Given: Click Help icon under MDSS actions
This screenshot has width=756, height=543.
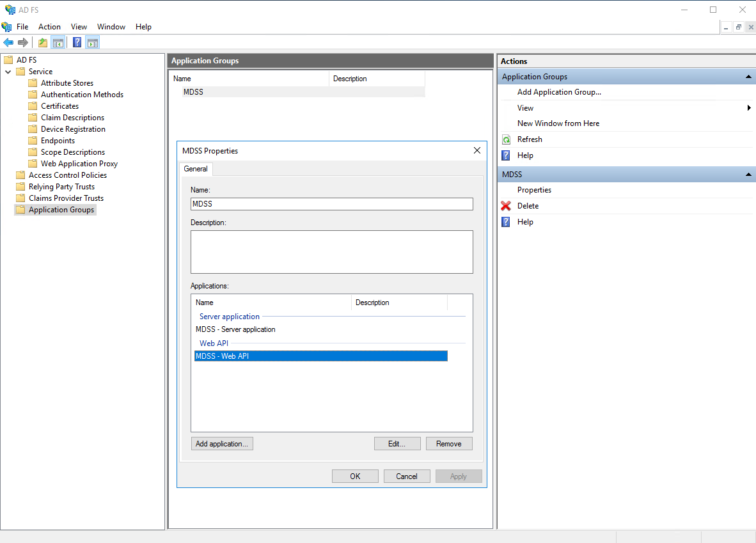Looking at the screenshot, I should tap(506, 222).
